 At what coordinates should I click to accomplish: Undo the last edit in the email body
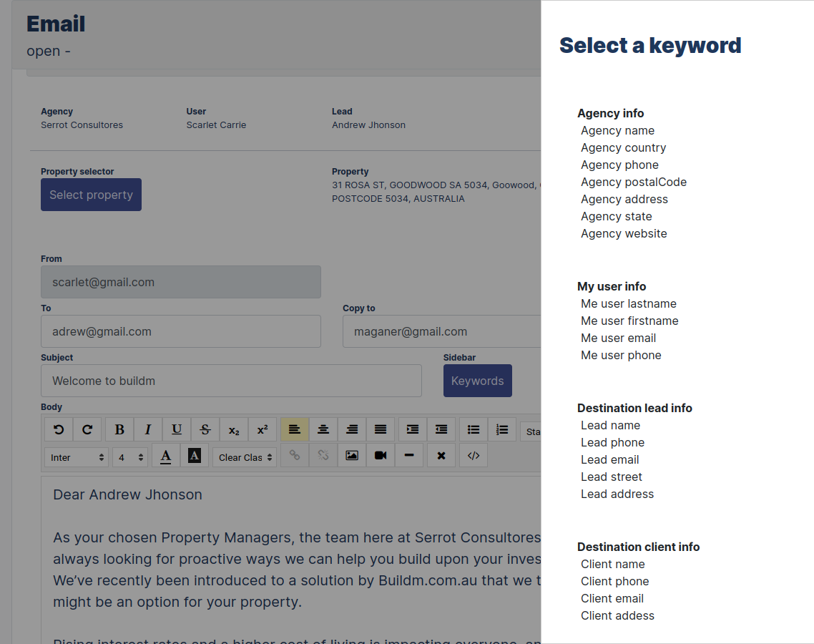pos(59,429)
